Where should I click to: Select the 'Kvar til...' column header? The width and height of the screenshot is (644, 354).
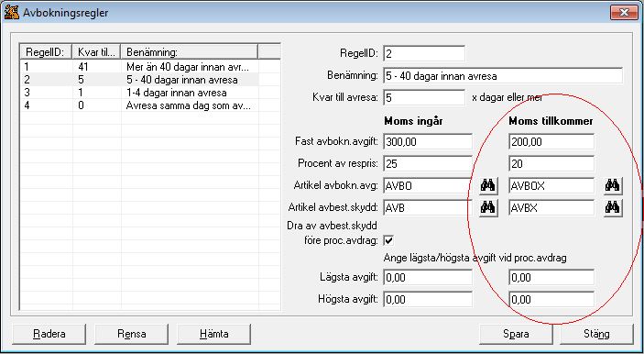(97, 52)
